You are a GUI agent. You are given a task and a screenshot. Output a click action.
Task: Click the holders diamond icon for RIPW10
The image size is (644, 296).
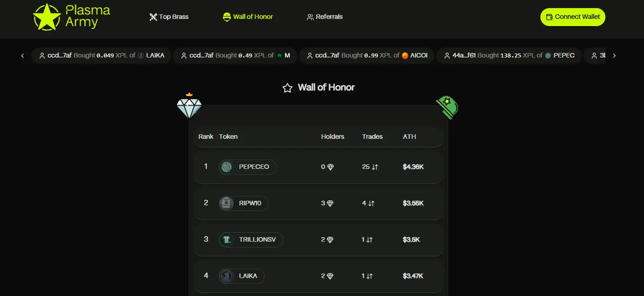click(x=331, y=203)
